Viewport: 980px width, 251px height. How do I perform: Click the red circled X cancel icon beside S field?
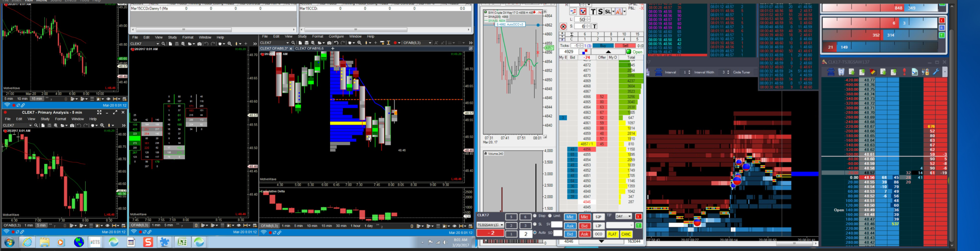pos(563,27)
